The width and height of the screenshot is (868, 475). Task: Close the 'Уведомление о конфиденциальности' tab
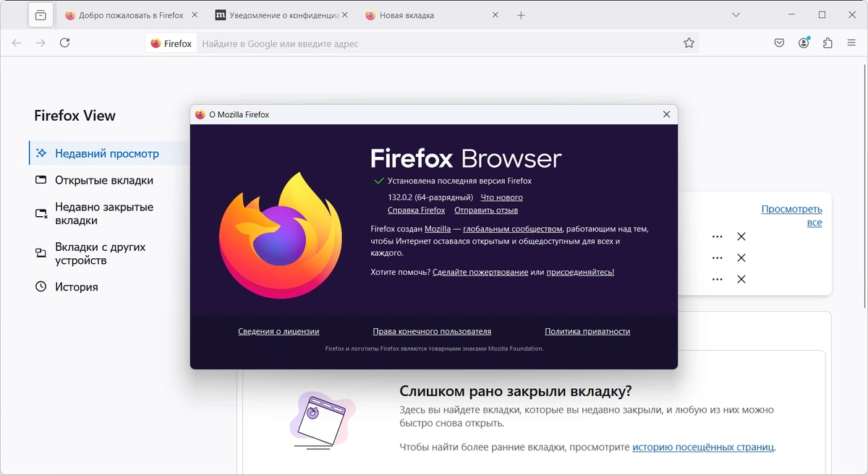click(344, 15)
